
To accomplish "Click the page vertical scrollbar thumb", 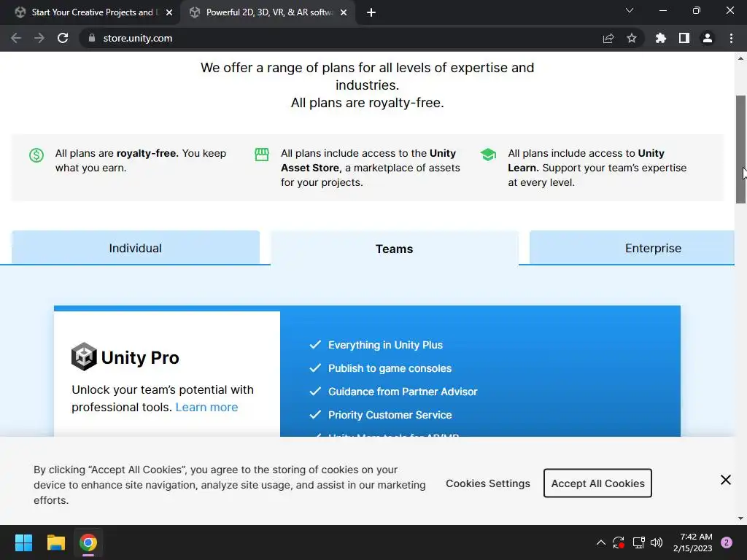I will pyautogui.click(x=740, y=149).
